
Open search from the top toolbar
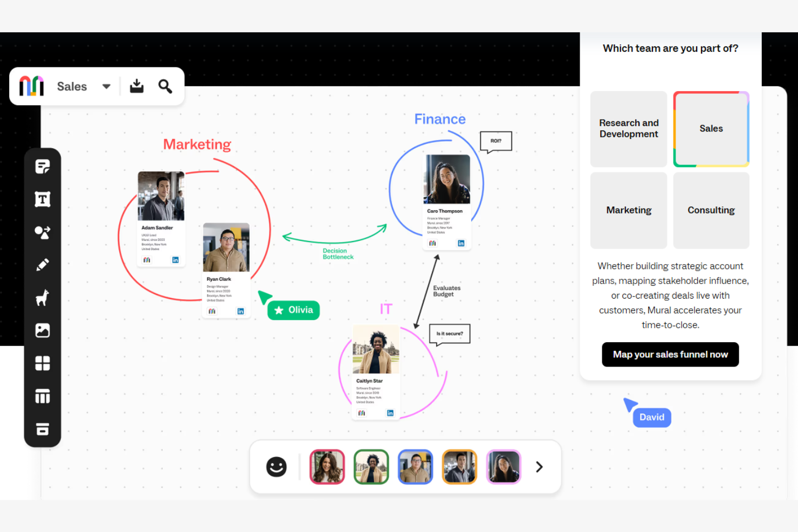165,86
